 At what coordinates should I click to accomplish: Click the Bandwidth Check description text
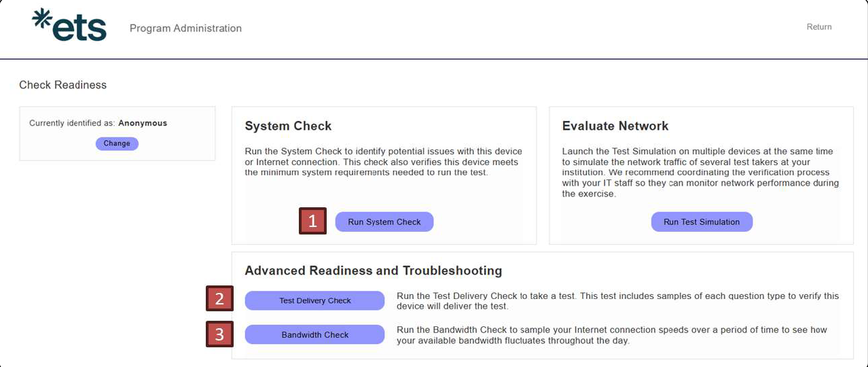[611, 335]
